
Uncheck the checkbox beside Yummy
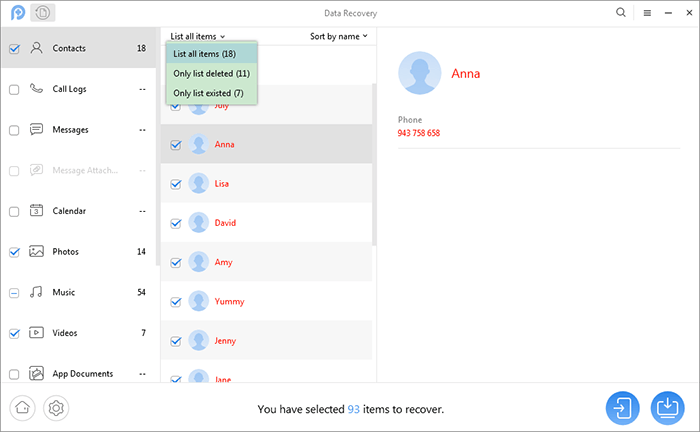[x=176, y=302]
